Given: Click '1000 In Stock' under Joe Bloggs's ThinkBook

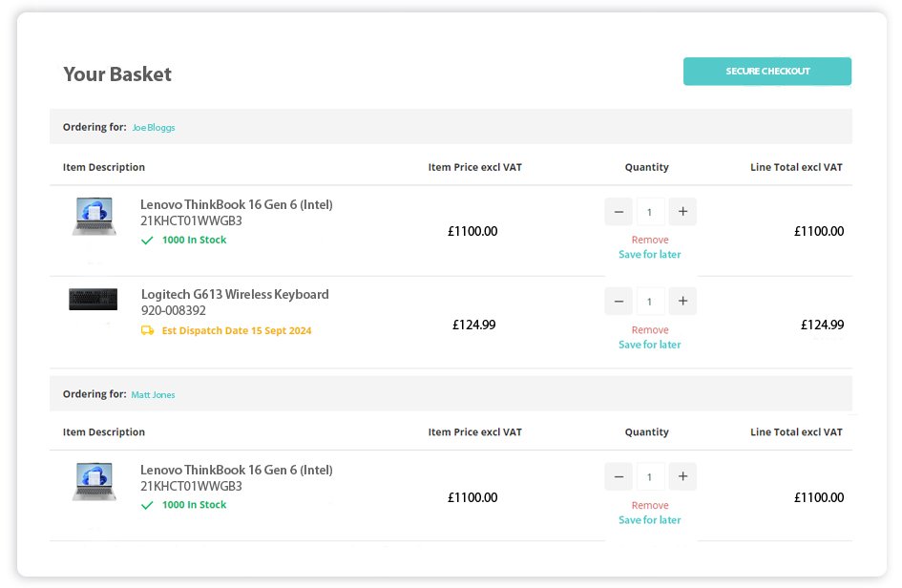Looking at the screenshot, I should (195, 240).
